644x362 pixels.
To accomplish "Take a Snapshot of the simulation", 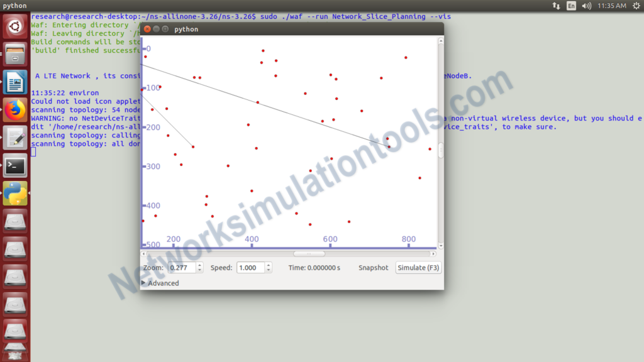I will [373, 267].
